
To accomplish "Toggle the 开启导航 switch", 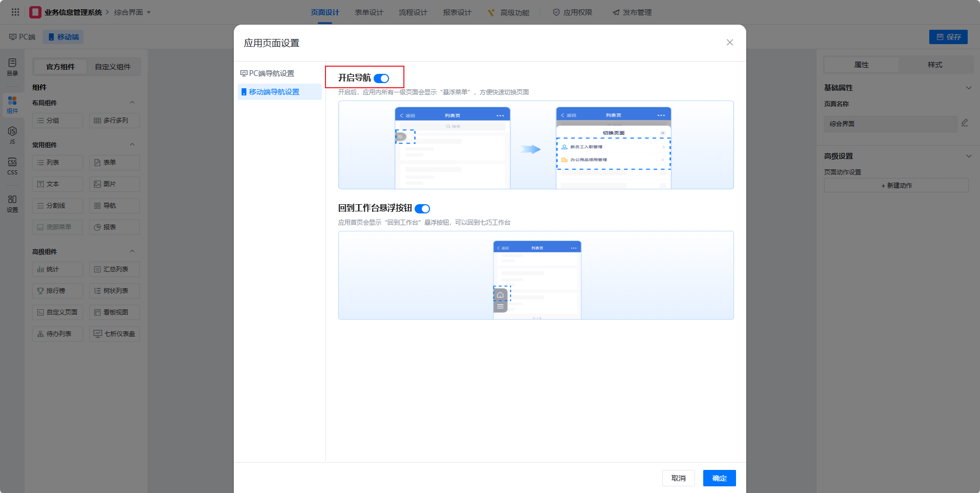I will pos(381,78).
